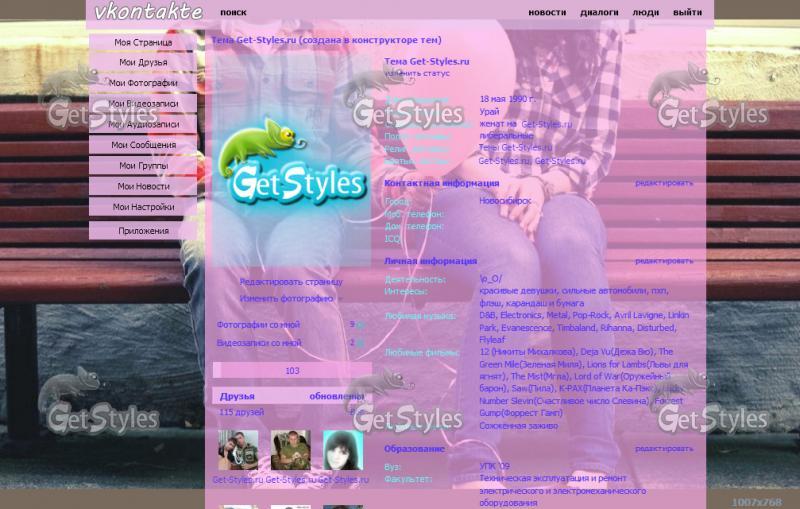This screenshot has width=800, height=509.
Task: Click the GetStyles profile avatar image
Action: pyautogui.click(x=291, y=159)
